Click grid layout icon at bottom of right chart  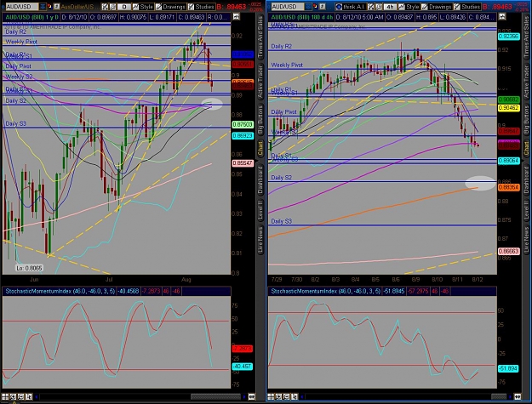(x=271, y=396)
